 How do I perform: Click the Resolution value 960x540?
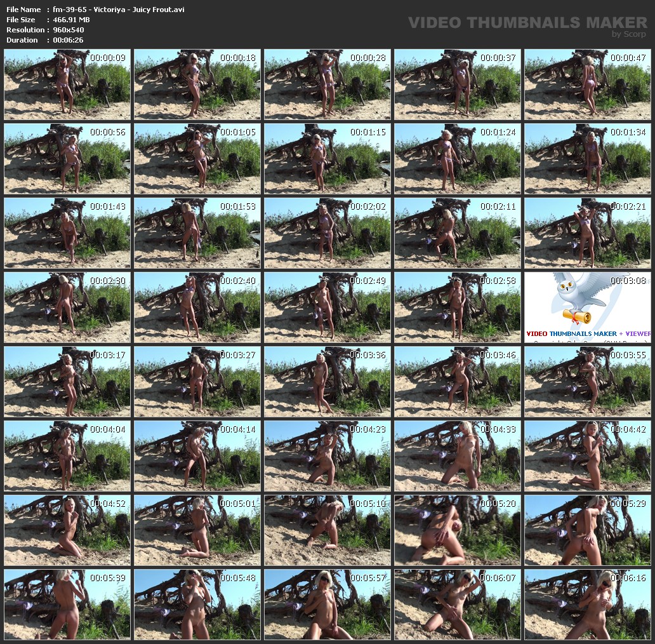[69, 30]
